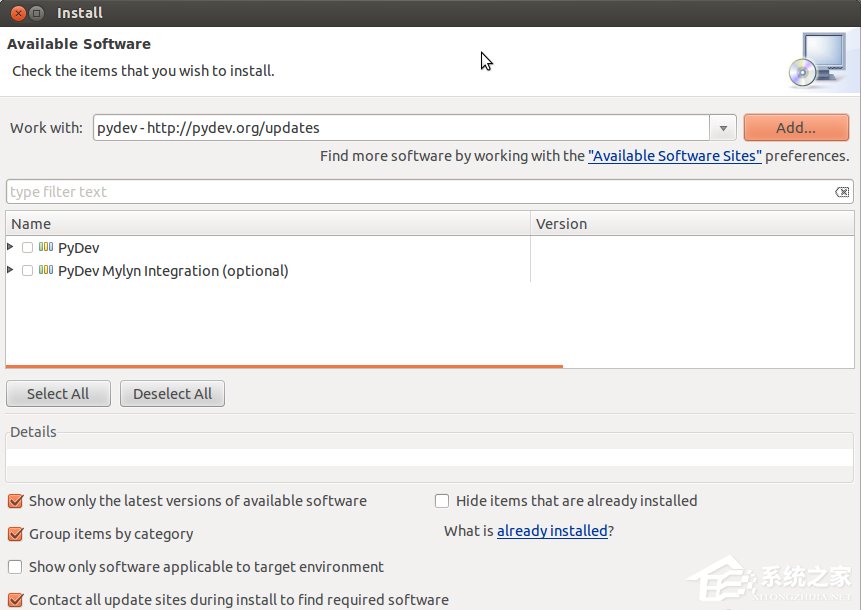Enable Show only software applicable to target environment
The image size is (861, 610).
14,566
